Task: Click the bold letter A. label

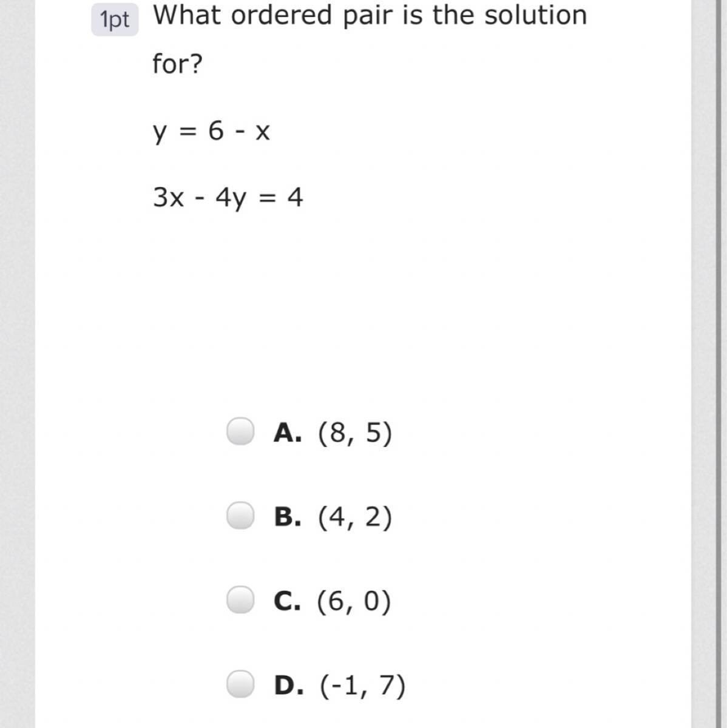Action: pos(288,433)
